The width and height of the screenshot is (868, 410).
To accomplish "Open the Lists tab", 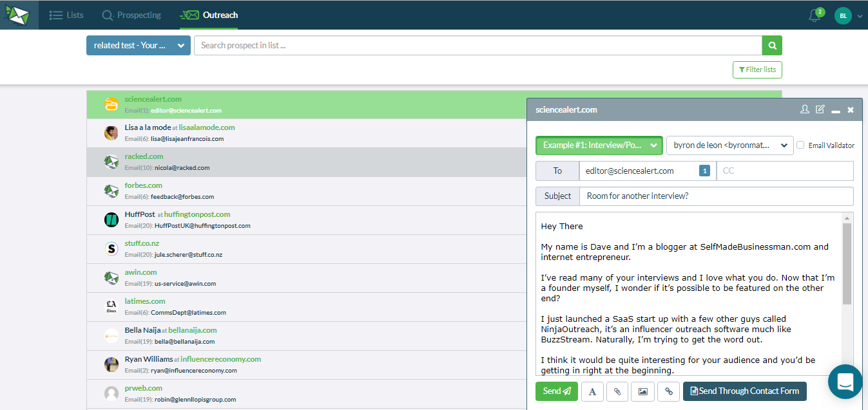I will (66, 15).
